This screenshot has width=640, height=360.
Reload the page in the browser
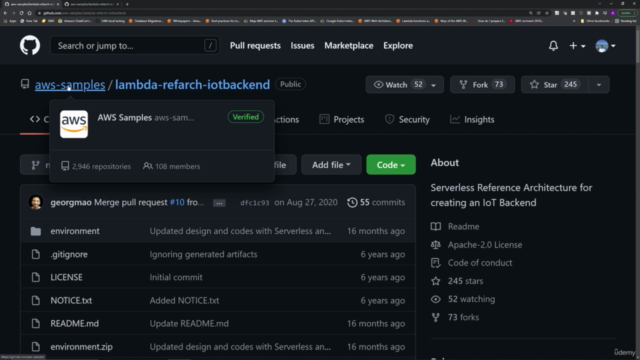coord(21,13)
